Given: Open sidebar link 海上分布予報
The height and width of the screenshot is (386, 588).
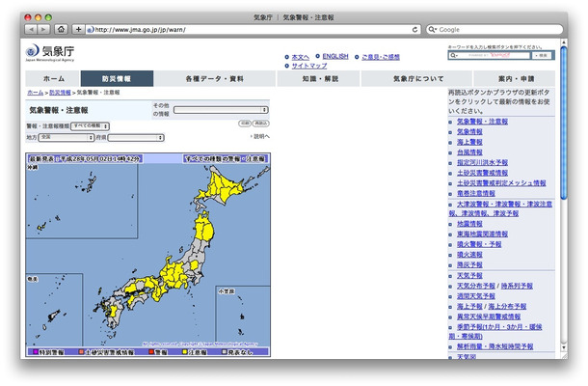Looking at the screenshot, I should 507,307.
